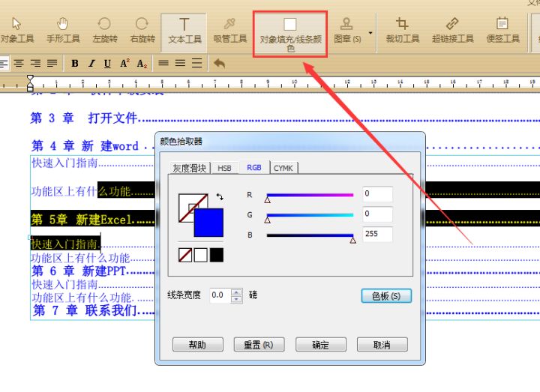Select the 裁切工具 crop tool
Screen dimensions: 540x392
pyautogui.click(x=402, y=30)
